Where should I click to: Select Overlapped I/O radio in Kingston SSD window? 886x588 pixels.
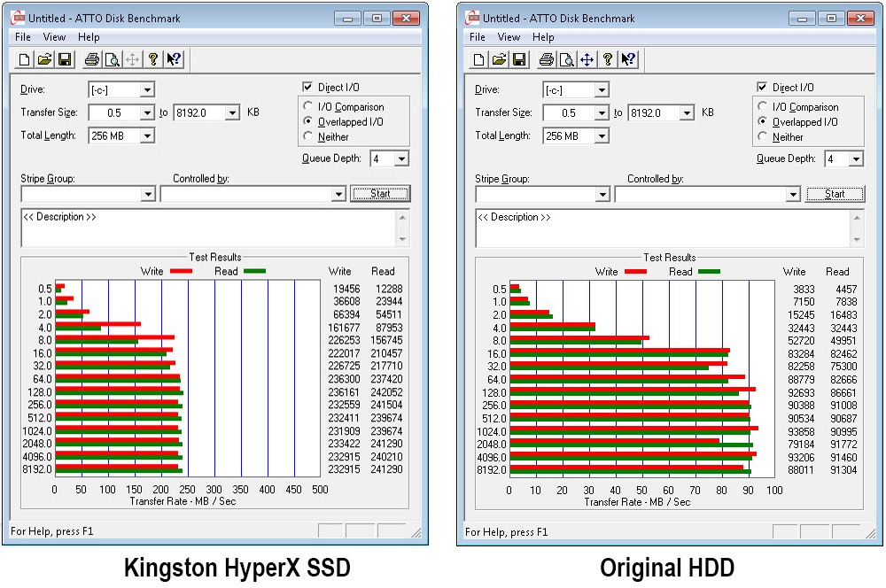[x=308, y=121]
